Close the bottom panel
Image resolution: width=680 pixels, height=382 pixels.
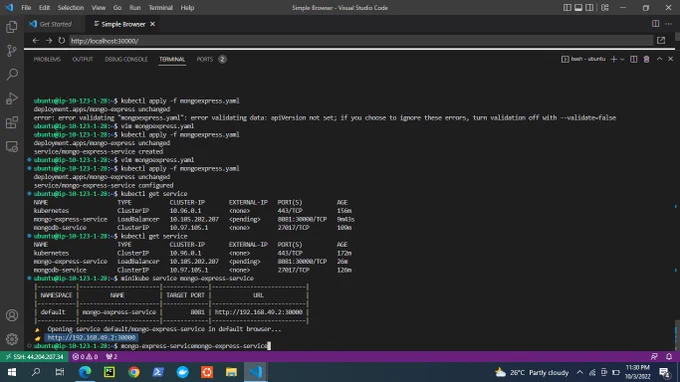click(670, 59)
